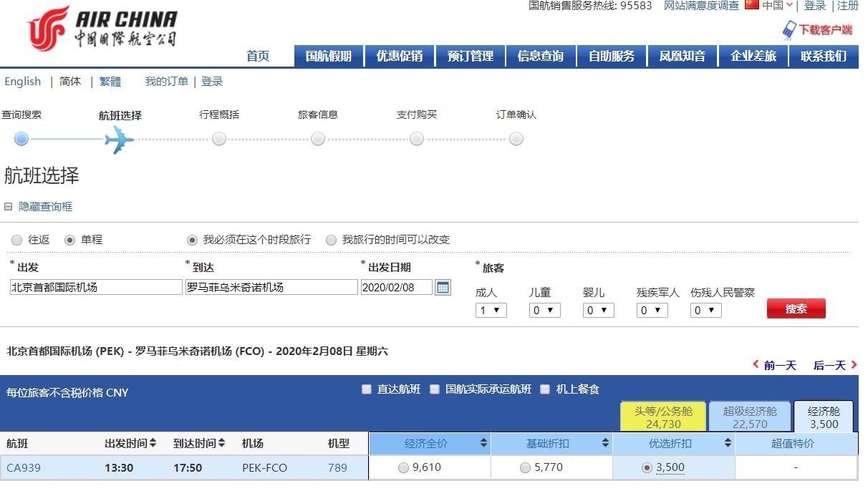Open the 优惠促销 navigation menu

pyautogui.click(x=399, y=57)
